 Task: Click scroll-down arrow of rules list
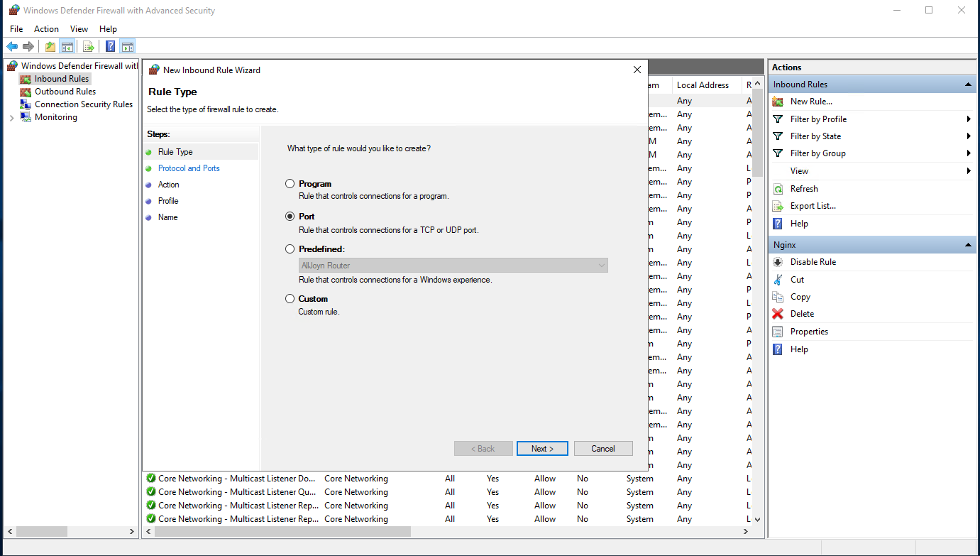757,520
